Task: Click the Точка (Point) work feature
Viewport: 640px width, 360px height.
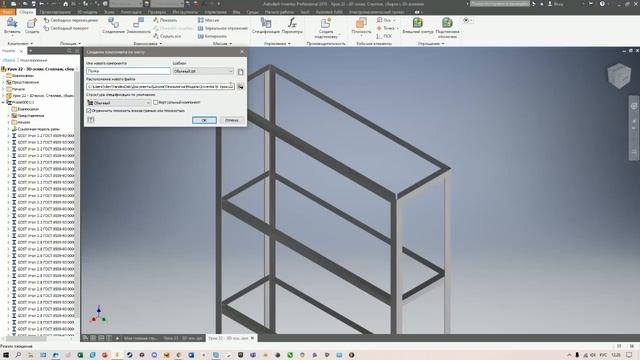Action: [x=386, y=28]
